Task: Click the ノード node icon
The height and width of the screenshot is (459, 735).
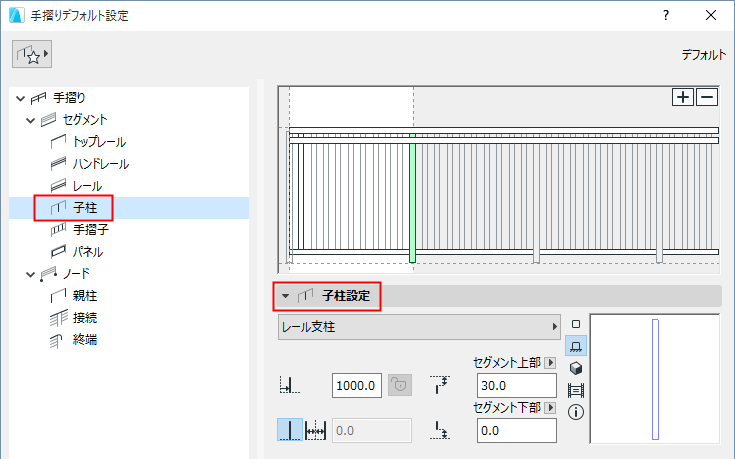Action: coord(48,274)
